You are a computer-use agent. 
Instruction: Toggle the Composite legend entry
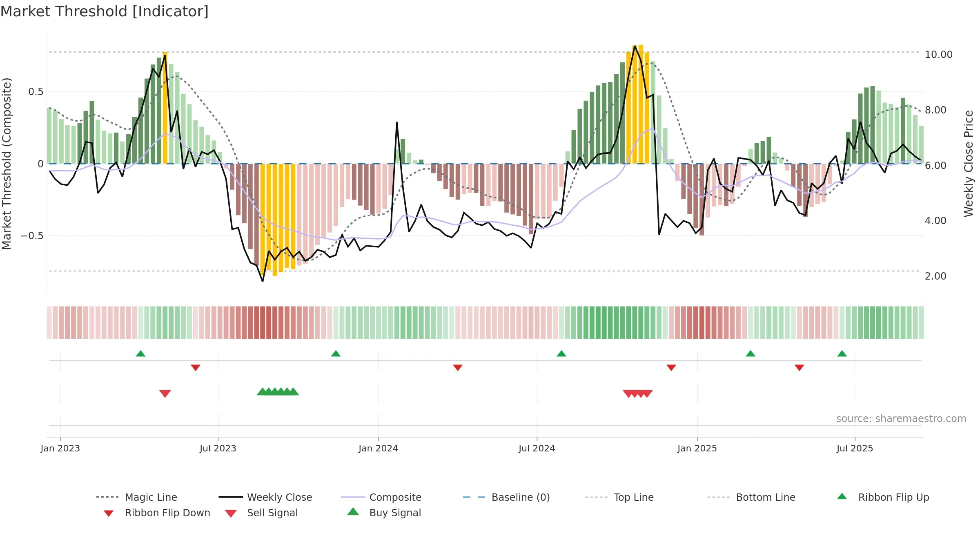[381, 497]
